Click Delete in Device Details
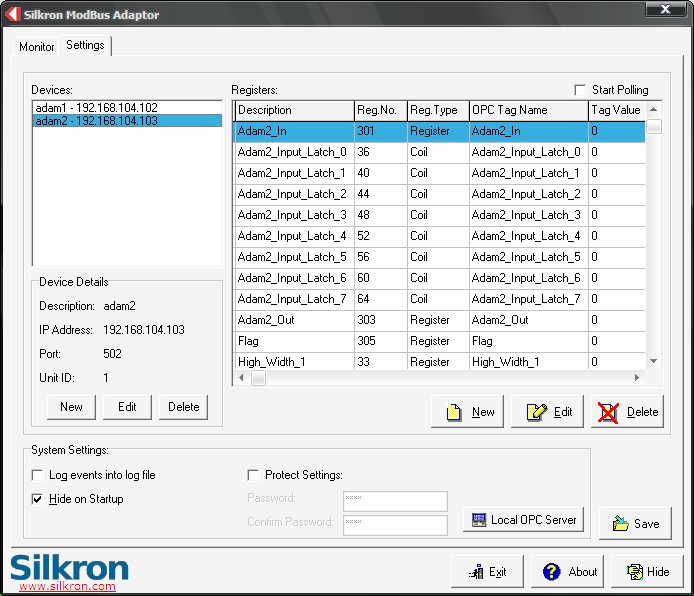Image resolution: width=694 pixels, height=596 pixels. (x=183, y=407)
